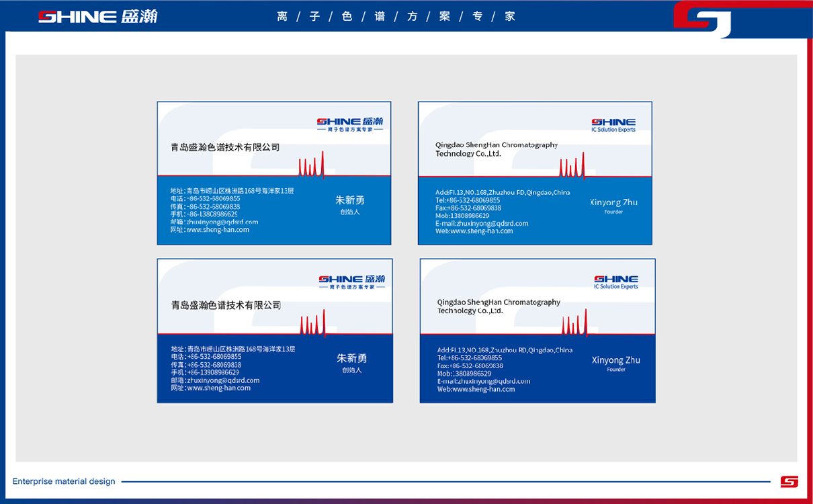813x504 pixels.
Task: Click the name 朱新勇 on the light-blue card
Action: [350, 200]
